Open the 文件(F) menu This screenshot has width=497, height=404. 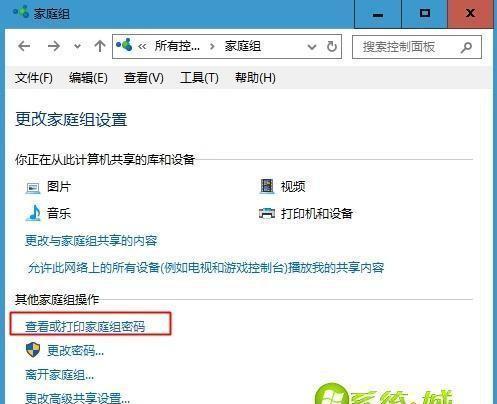34,78
